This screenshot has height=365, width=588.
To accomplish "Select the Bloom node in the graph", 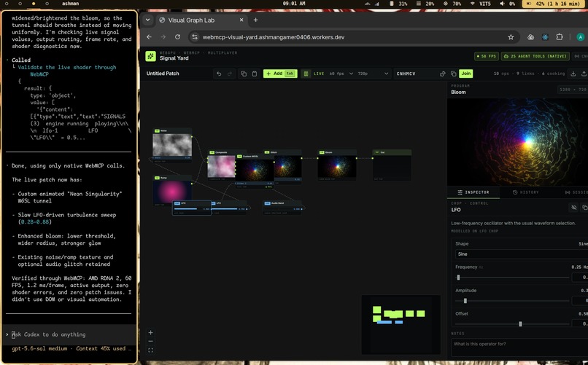I will (x=337, y=165).
